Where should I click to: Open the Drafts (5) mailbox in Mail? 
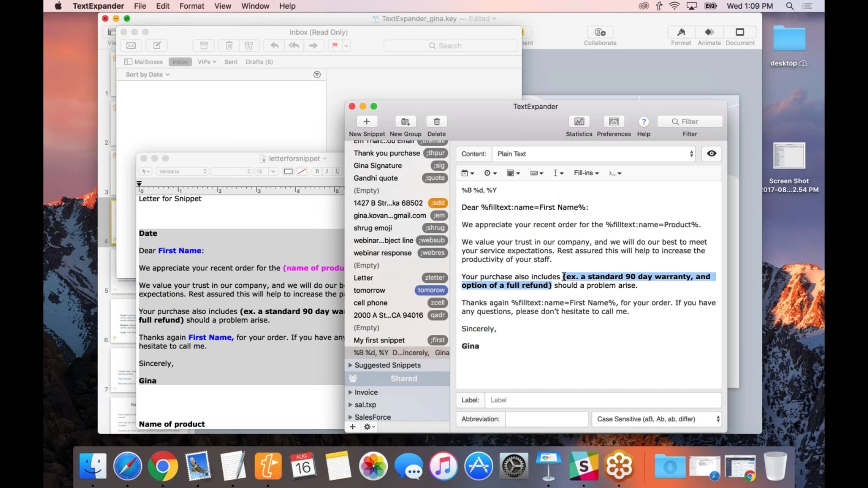(259, 62)
